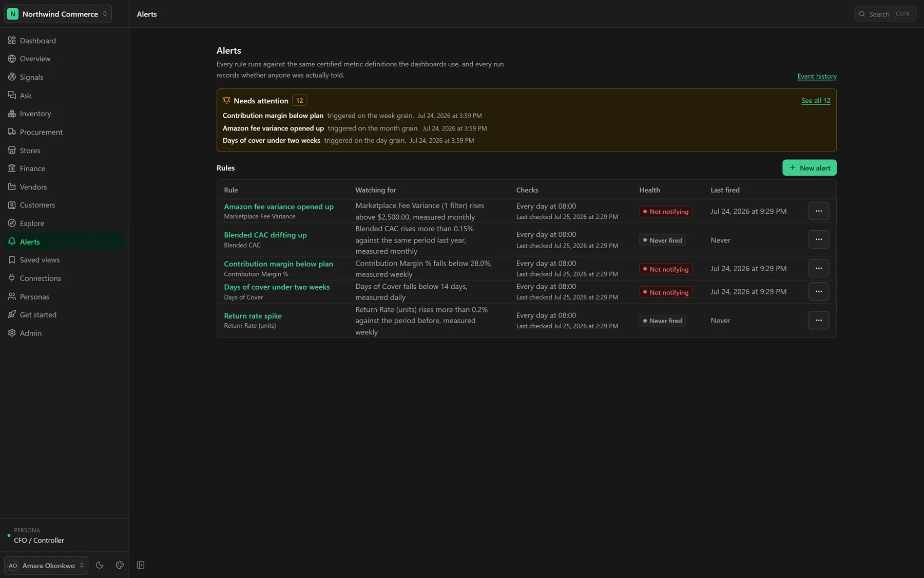The image size is (924, 578).
Task: Open the Signals section
Action: [64, 77]
